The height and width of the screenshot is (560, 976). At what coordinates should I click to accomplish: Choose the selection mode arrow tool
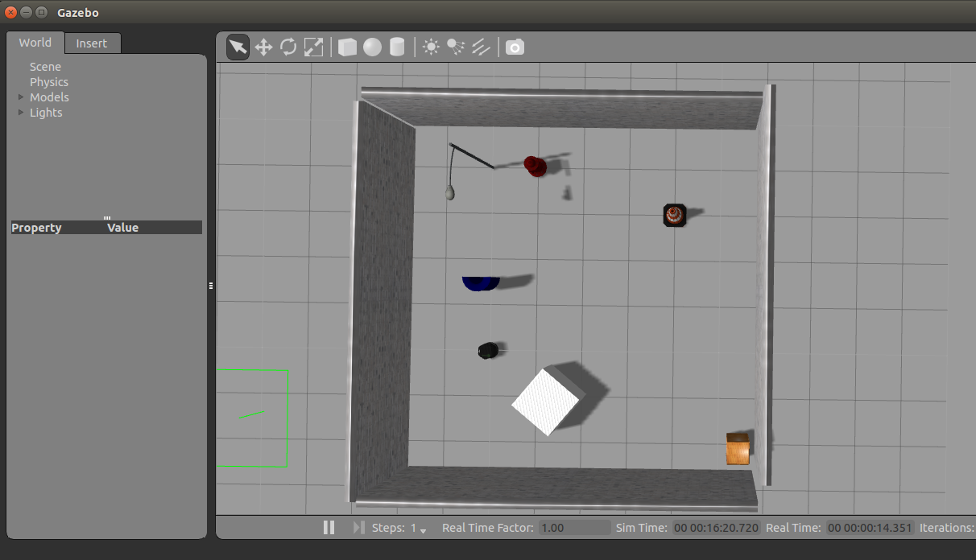point(238,47)
